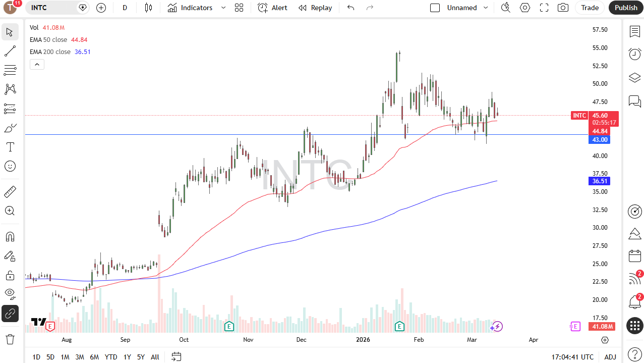Viewport: 644px width, 363px height.
Task: Select the EMA 200 close legend
Action: point(50,52)
